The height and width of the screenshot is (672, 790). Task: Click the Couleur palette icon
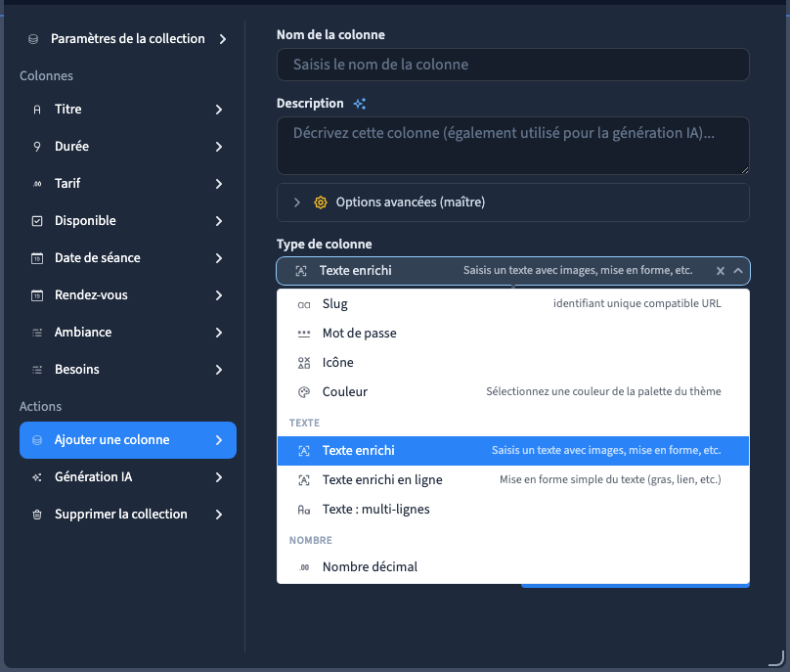click(x=304, y=392)
